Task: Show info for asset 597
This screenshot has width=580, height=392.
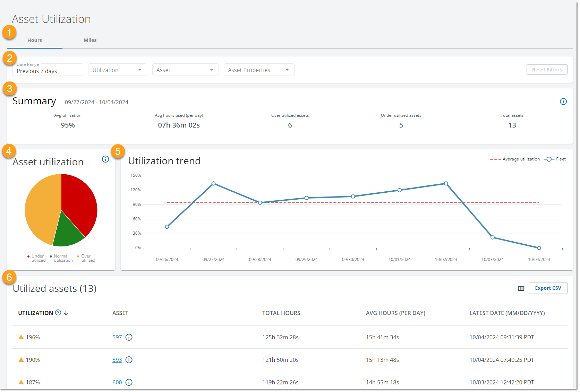Action: pyautogui.click(x=129, y=337)
